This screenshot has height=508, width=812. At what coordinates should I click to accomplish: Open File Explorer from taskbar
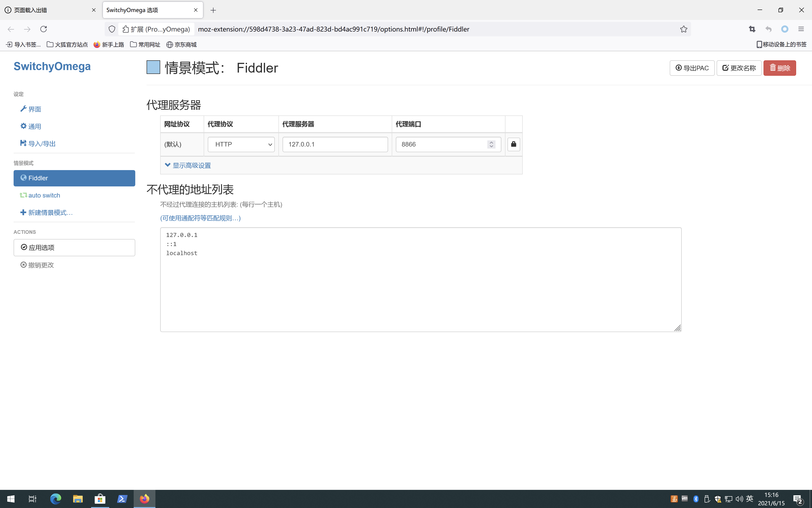click(78, 499)
